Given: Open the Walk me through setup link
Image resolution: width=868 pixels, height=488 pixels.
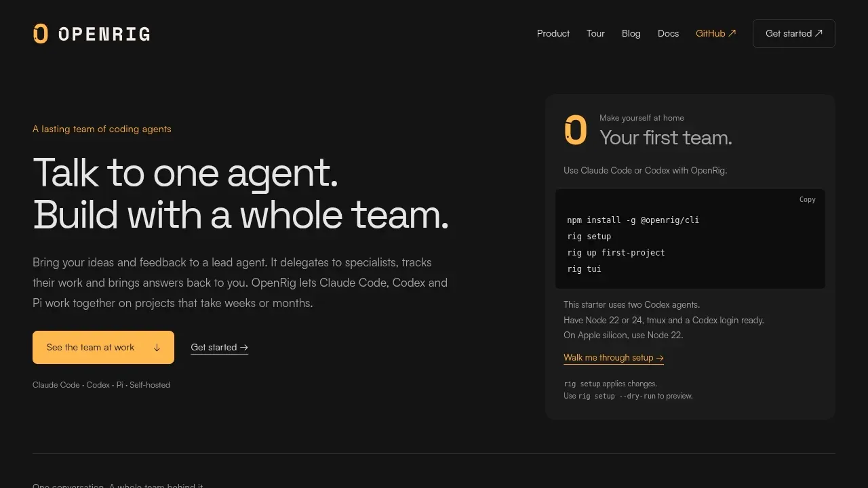Looking at the screenshot, I should point(614,358).
